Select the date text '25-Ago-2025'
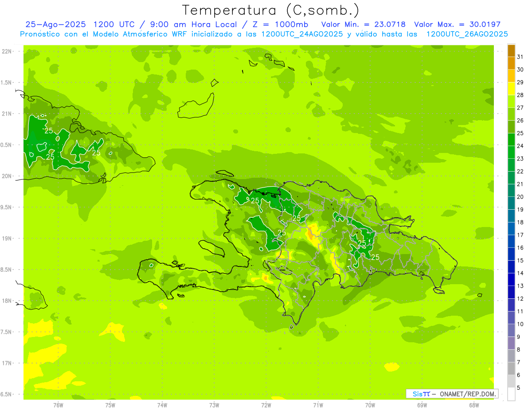This screenshot has height=411, width=532. click(56, 24)
